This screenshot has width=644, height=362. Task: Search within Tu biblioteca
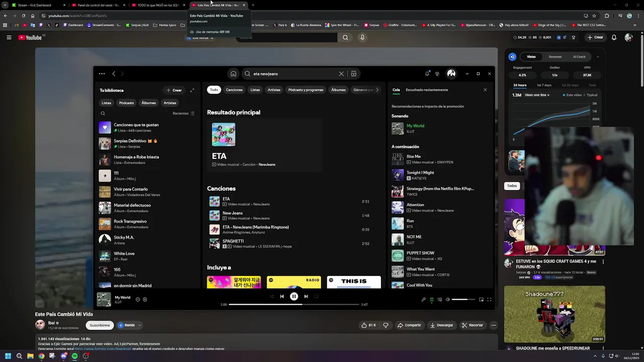pyautogui.click(x=103, y=114)
